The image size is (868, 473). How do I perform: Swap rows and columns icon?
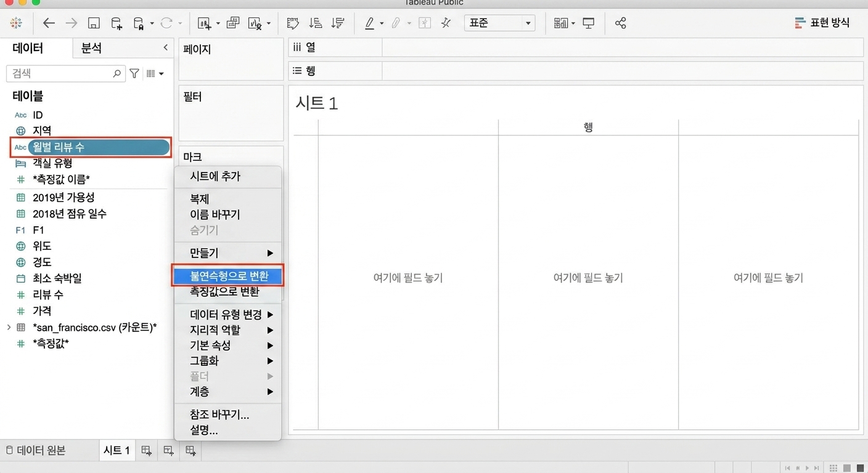[x=293, y=23]
